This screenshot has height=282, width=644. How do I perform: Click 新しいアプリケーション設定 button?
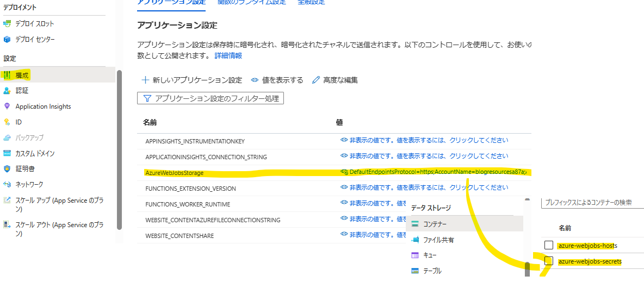(191, 80)
